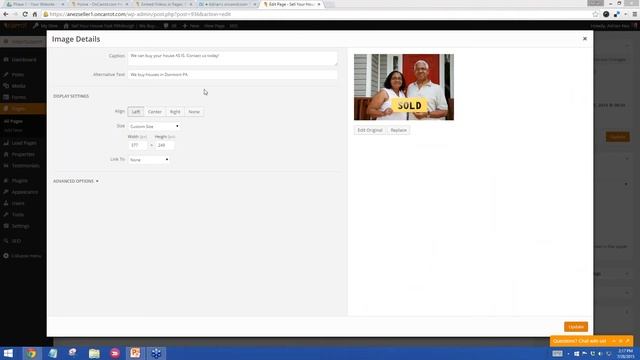Image resolution: width=640 pixels, height=360 pixels.
Task: Open Users in the sidebar
Action: coord(18,203)
